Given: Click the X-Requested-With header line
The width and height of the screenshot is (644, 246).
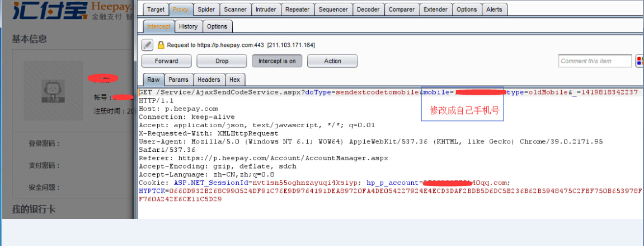Looking at the screenshot, I should (209, 133).
